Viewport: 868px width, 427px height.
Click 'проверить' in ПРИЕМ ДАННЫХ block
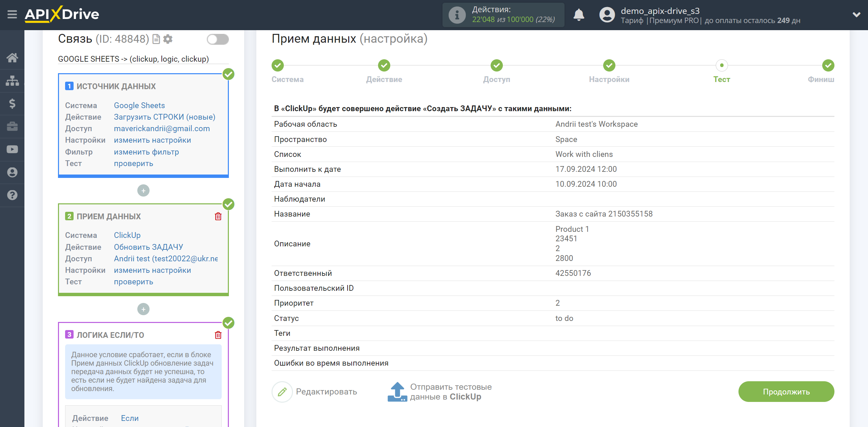click(x=134, y=282)
